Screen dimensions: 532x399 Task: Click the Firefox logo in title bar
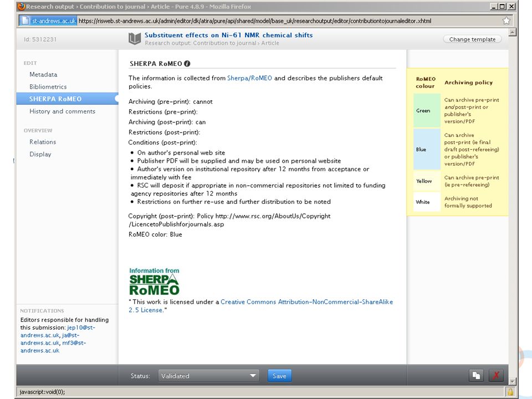coord(22,6)
